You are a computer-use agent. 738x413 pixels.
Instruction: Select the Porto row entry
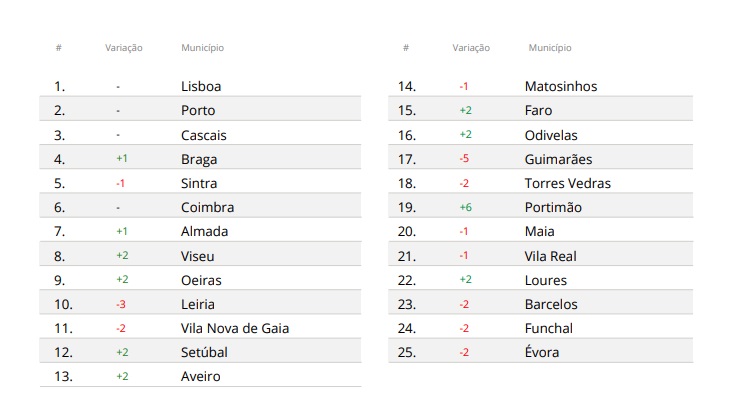pos(198,110)
